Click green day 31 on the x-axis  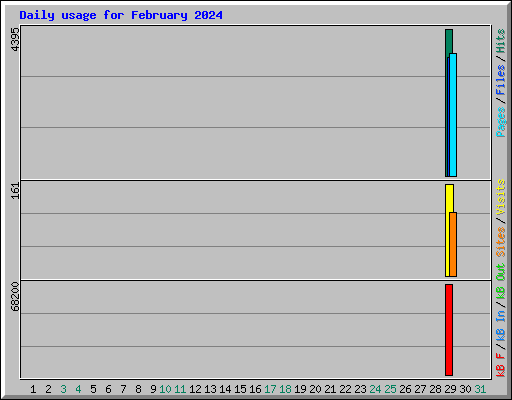click(x=480, y=389)
